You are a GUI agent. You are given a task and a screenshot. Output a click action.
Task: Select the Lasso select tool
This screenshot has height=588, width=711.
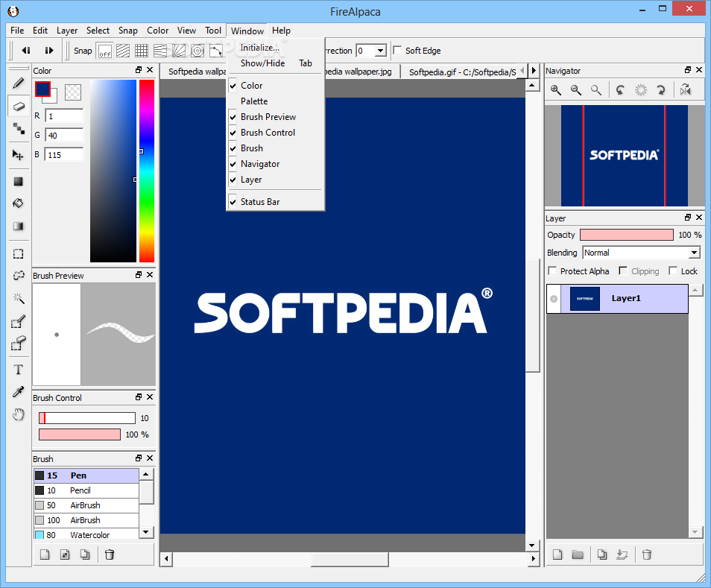[x=18, y=275]
